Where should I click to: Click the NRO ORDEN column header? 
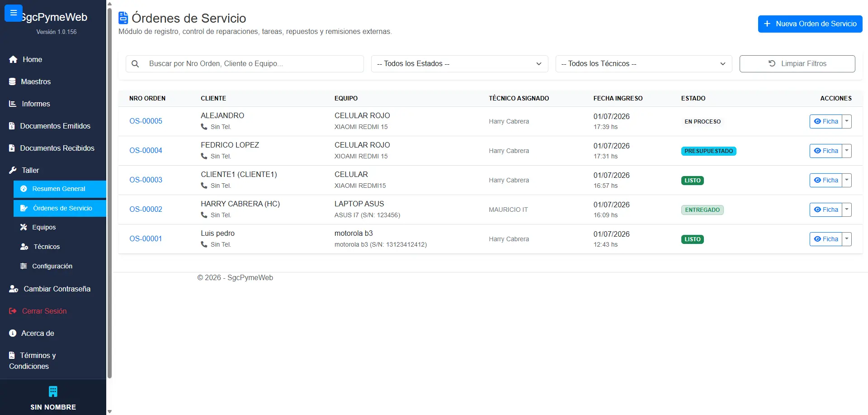(147, 98)
